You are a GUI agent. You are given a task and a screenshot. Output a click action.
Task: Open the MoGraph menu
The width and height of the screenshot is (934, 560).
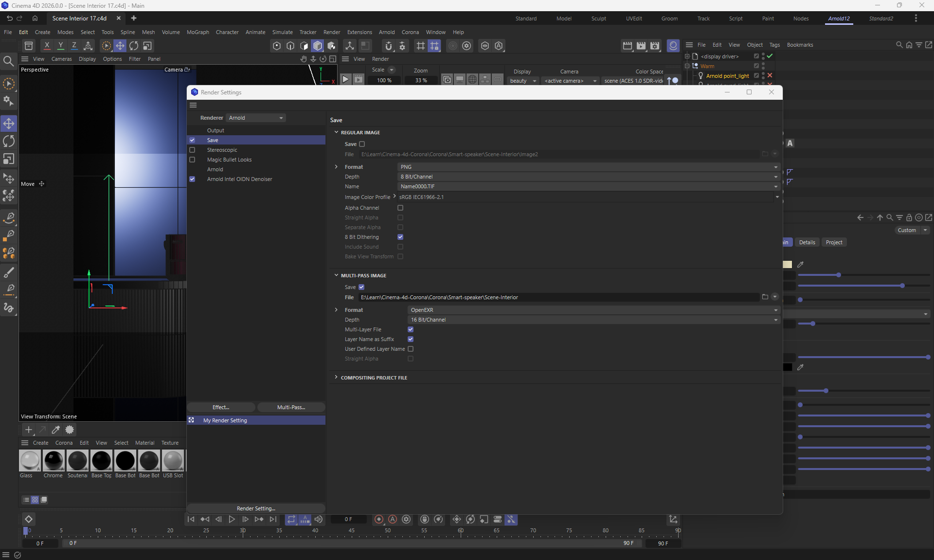tap(198, 32)
